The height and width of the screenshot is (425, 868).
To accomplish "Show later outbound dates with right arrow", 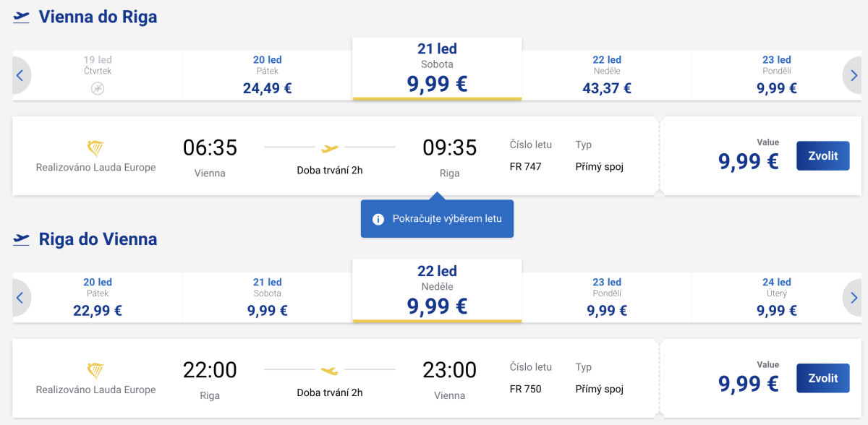I will [854, 75].
